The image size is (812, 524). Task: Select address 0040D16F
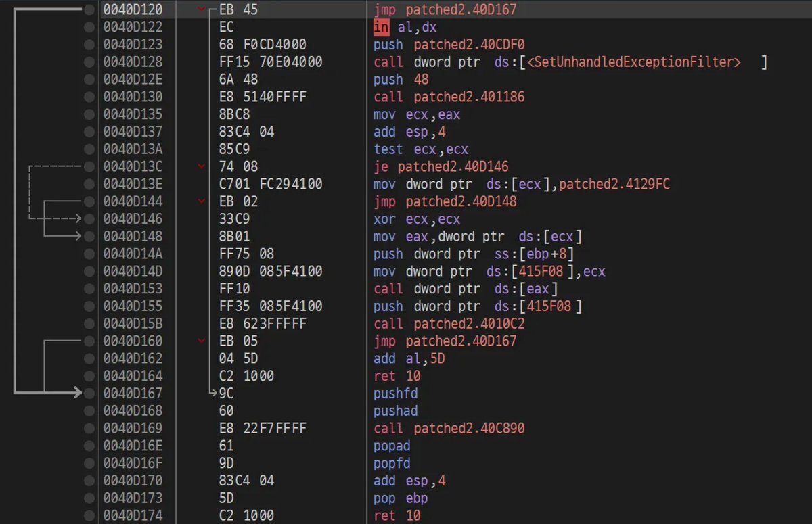(x=133, y=463)
